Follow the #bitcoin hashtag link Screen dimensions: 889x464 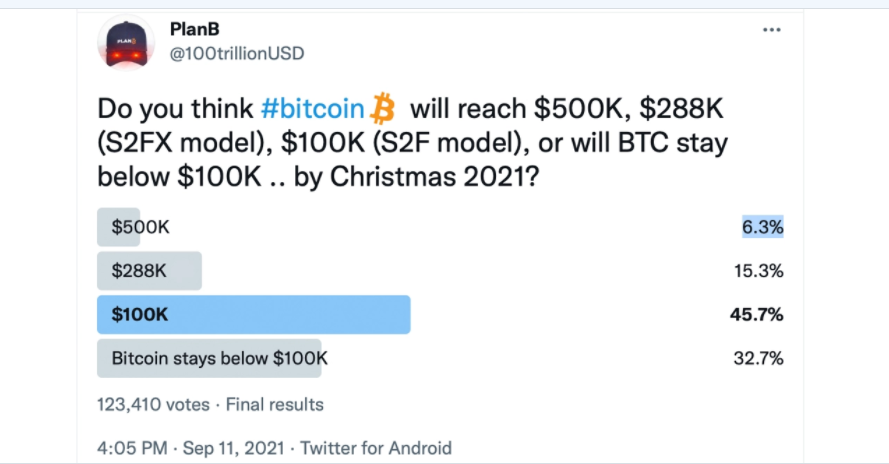312,108
